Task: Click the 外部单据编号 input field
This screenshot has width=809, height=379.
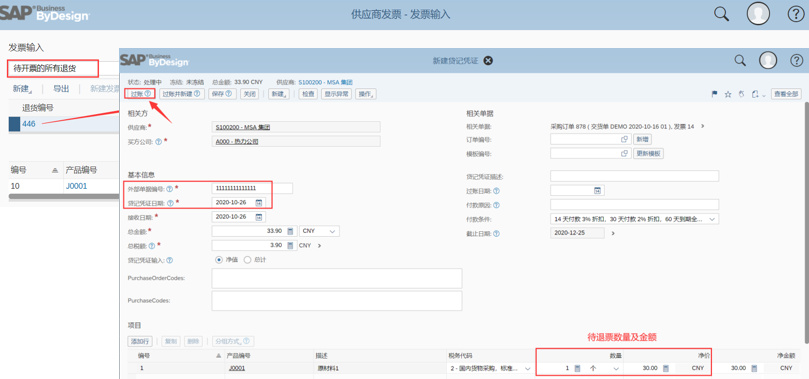Action: click(252, 188)
